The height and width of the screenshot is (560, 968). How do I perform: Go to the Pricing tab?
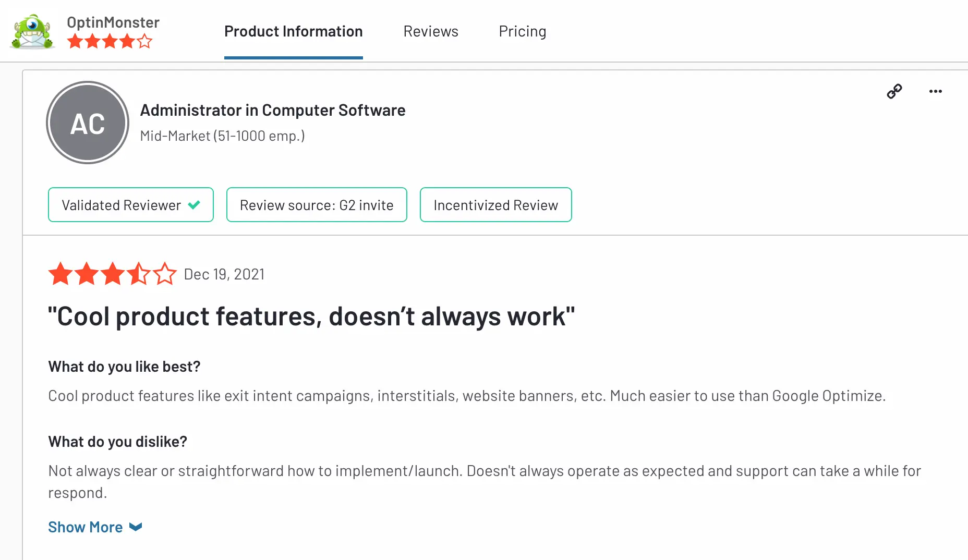pos(522,31)
